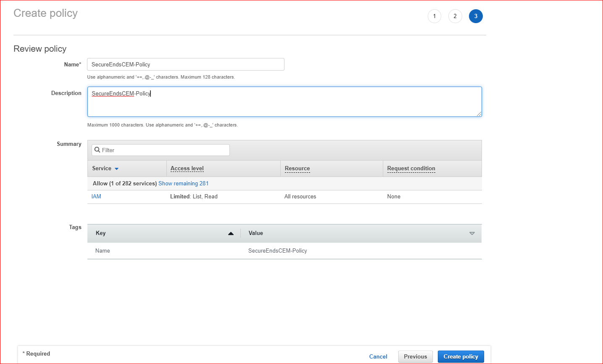The height and width of the screenshot is (364, 603).
Task: Click the magnifier icon in the Filter box
Action: point(97,150)
